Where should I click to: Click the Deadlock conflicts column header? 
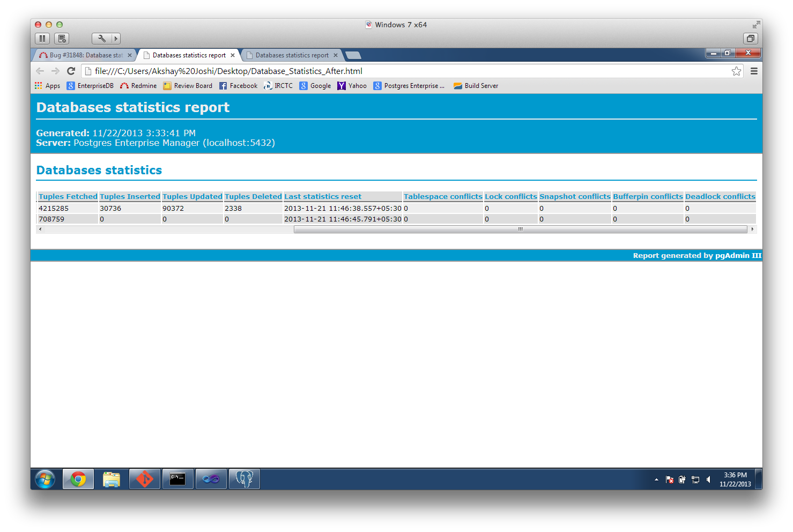(x=720, y=197)
